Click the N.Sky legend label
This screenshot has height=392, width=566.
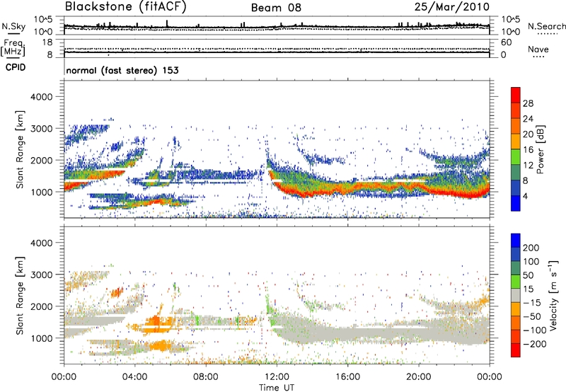(x=13, y=26)
